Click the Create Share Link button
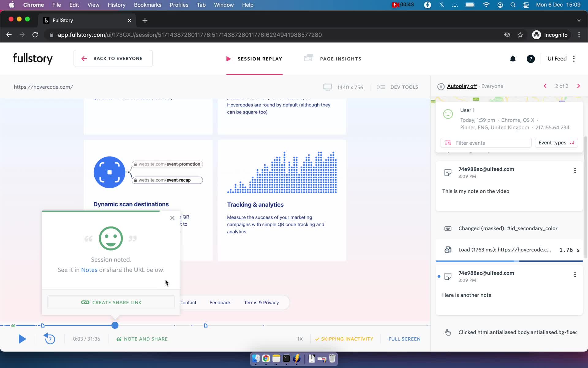Viewport: 588px width, 368px height. pyautogui.click(x=111, y=302)
